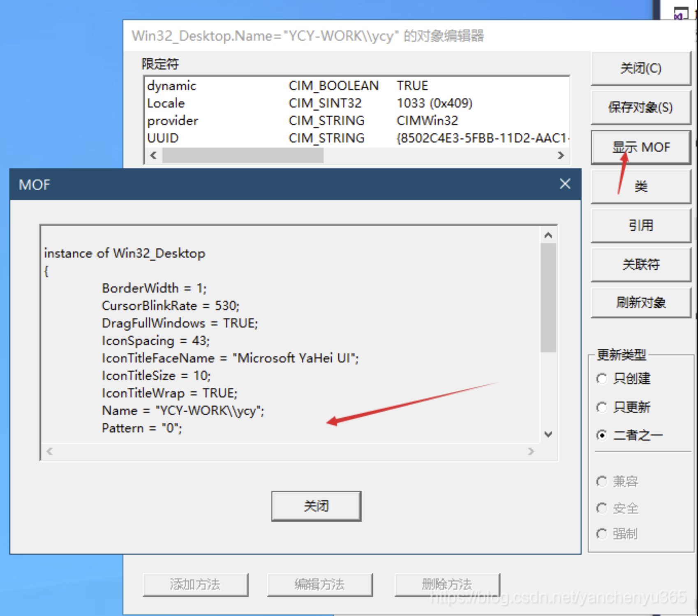Click the 编辑方法 button
Screen dimensions: 698x616
click(x=320, y=585)
